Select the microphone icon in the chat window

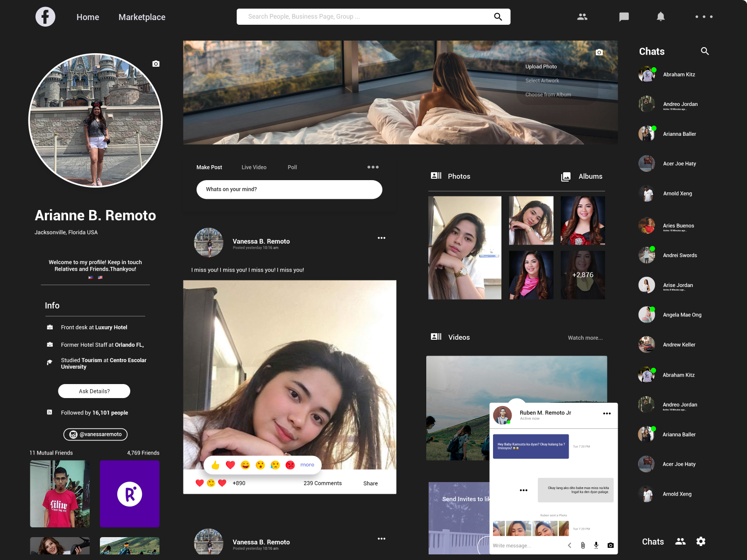tap(596, 545)
